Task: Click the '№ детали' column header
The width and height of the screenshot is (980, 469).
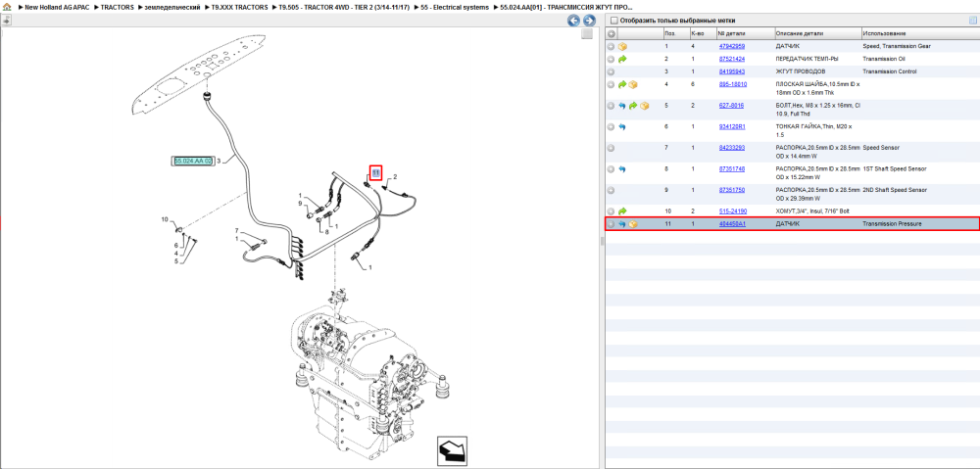Action: [744, 33]
